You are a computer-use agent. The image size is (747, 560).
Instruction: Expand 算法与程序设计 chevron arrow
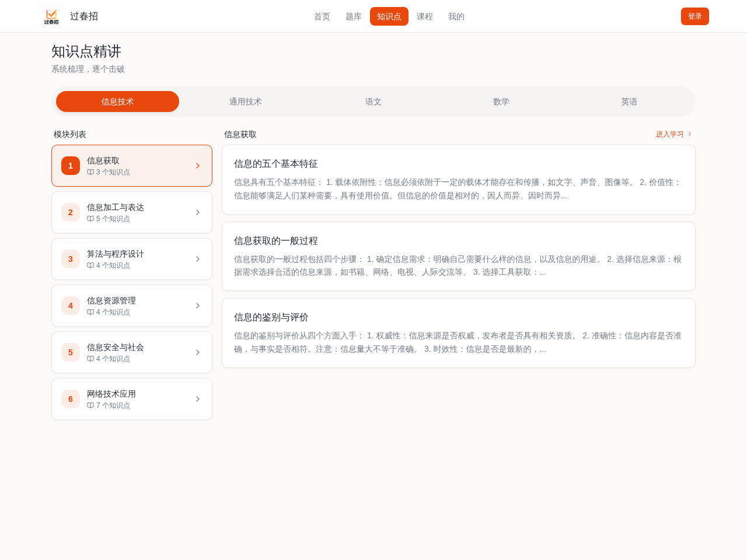pos(198,259)
